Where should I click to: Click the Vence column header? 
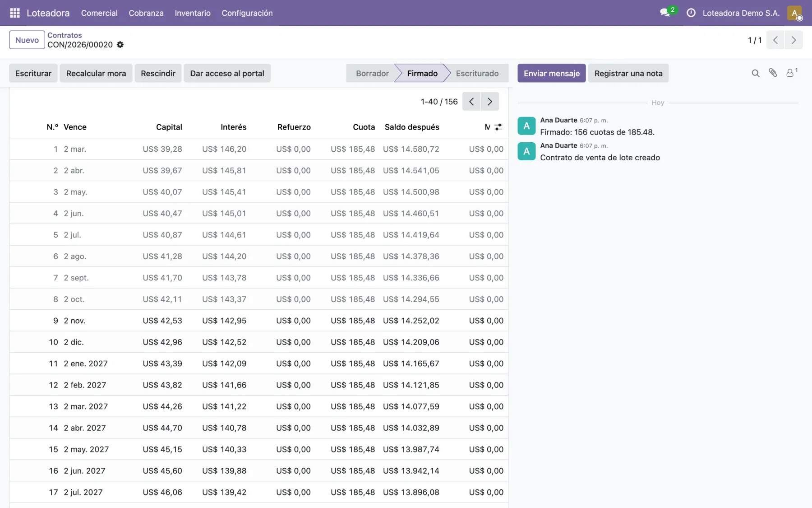click(75, 127)
